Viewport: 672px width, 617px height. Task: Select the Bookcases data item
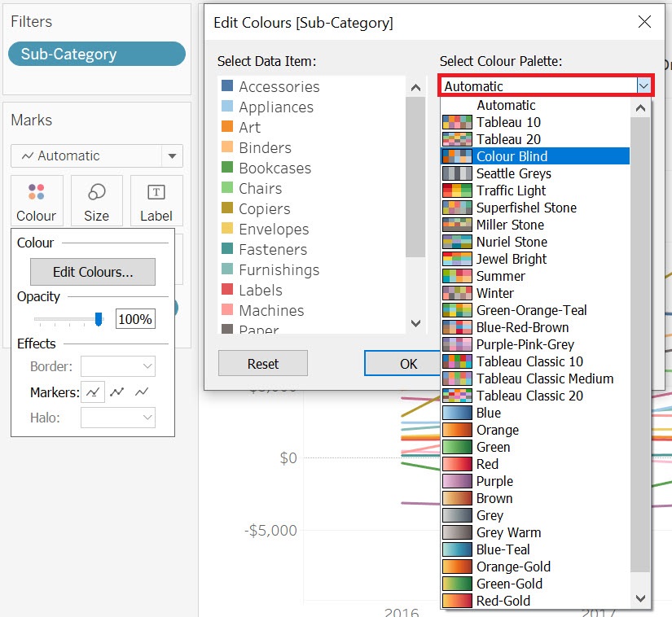(x=313, y=168)
